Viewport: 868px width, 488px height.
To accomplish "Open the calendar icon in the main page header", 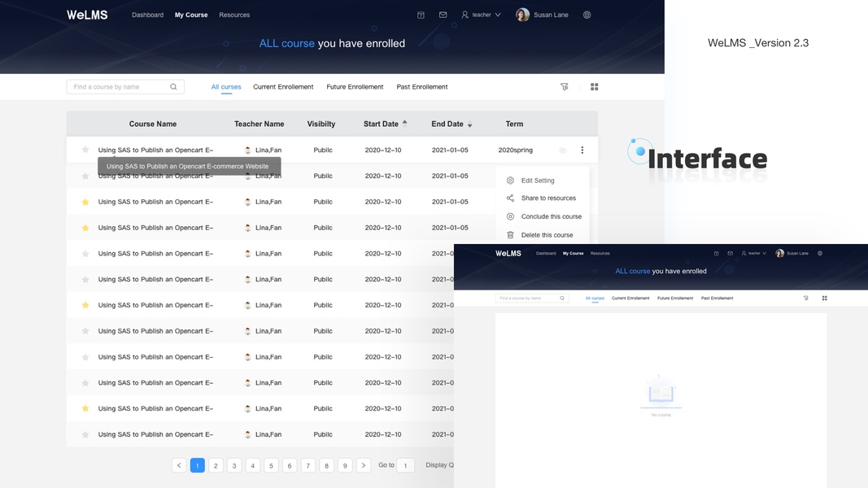I will [421, 15].
